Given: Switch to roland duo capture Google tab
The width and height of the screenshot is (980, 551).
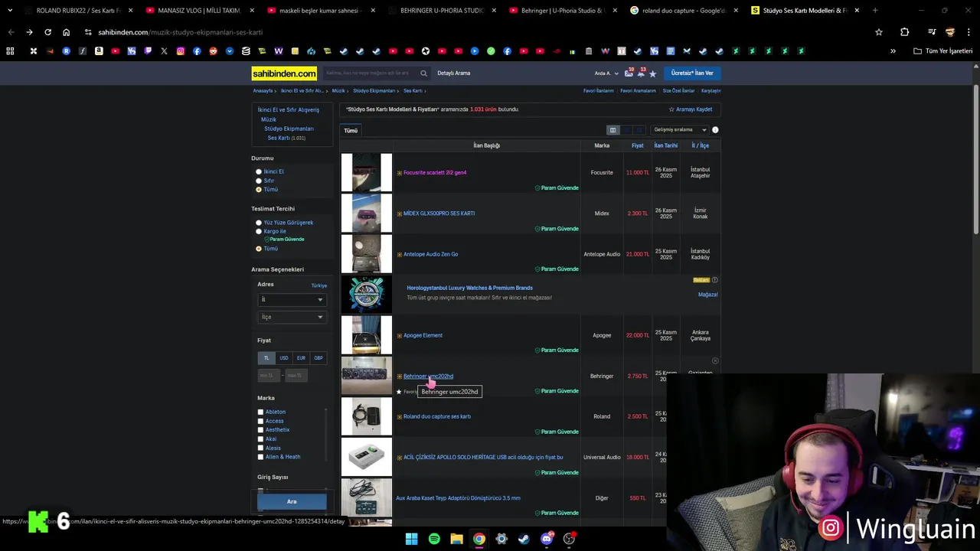Looking at the screenshot, I should click(683, 11).
